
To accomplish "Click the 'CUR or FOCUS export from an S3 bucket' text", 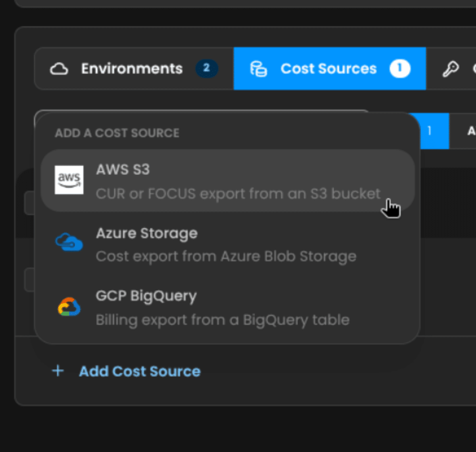I will click(238, 193).
